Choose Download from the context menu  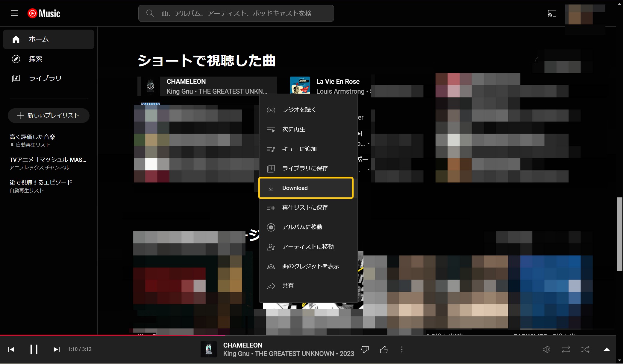pos(306,188)
